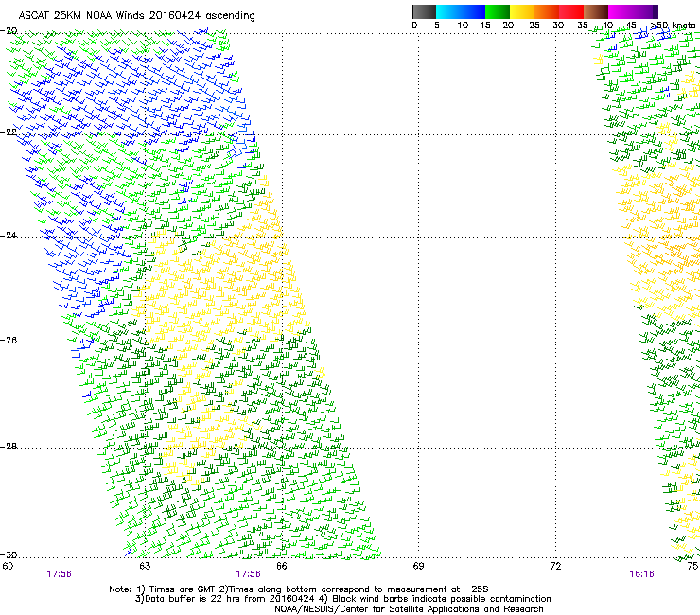Select the orange 25-30 knots legend segment
The image size is (700, 615).
click(x=547, y=11)
